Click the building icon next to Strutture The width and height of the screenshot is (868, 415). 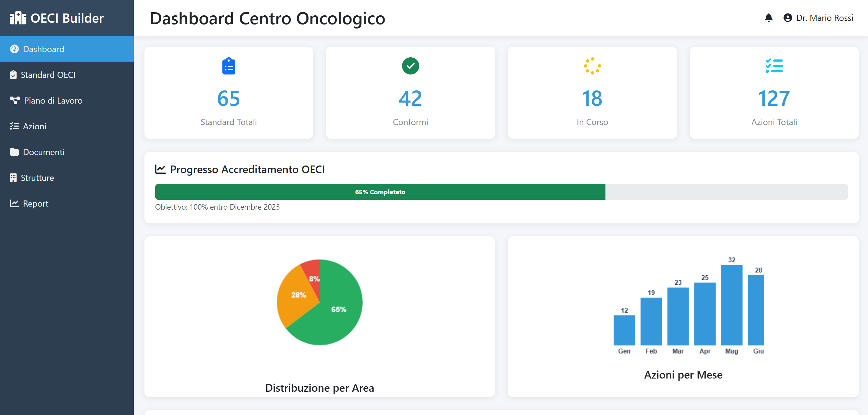14,177
